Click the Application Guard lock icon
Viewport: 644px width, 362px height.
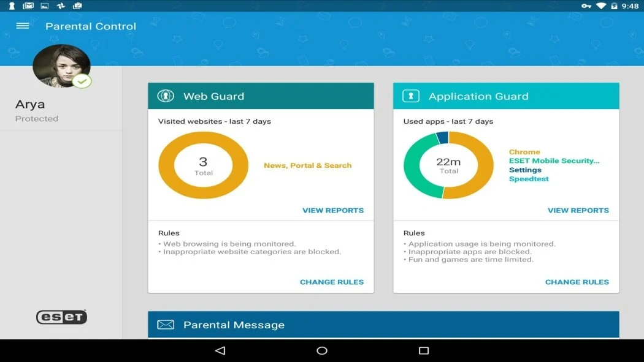pyautogui.click(x=411, y=96)
